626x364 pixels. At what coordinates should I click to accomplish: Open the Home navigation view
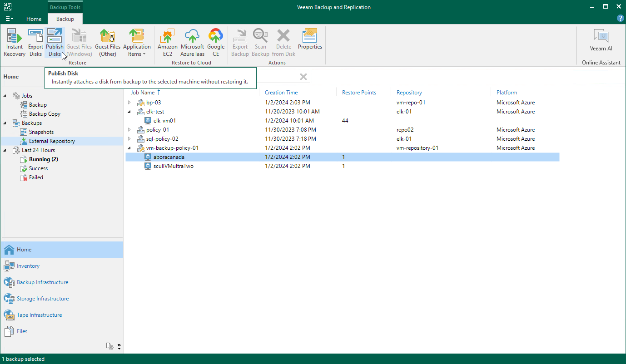click(x=62, y=250)
